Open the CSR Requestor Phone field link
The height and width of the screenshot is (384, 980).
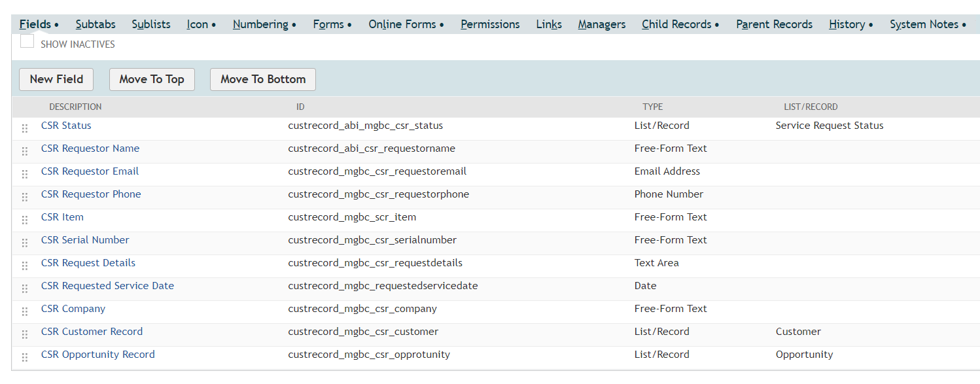91,194
